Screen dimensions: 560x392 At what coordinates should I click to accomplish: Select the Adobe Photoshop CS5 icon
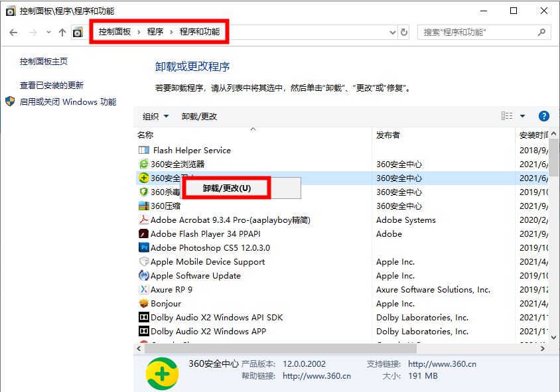pos(143,247)
